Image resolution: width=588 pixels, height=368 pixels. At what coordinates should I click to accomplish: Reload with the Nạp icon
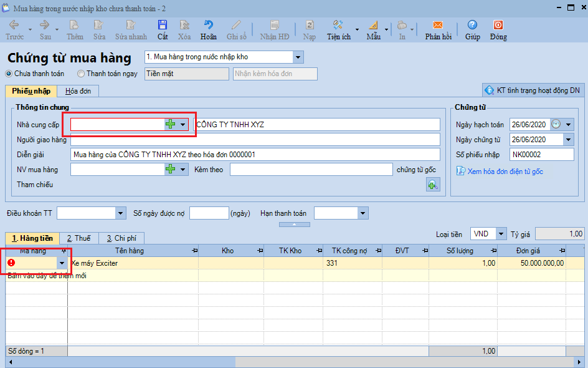click(310, 25)
